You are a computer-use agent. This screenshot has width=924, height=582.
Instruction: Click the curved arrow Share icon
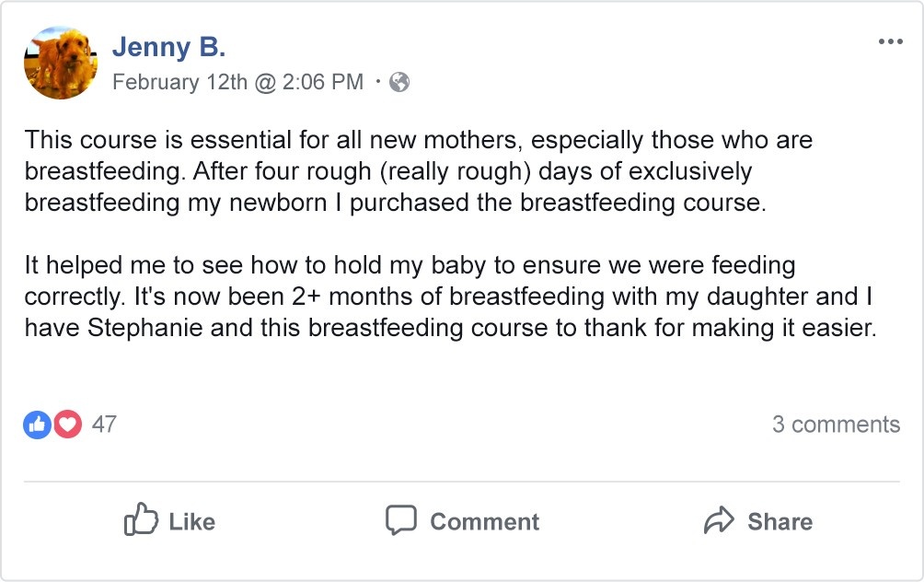(x=719, y=521)
